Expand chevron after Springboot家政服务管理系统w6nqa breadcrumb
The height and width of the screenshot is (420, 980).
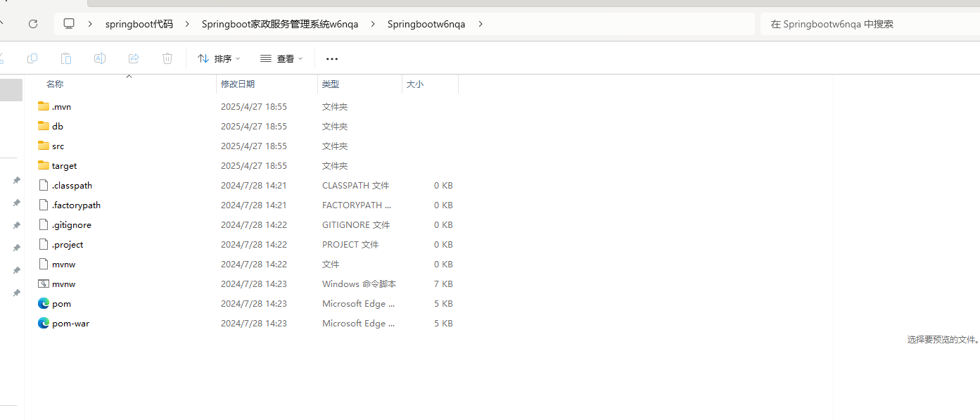point(373,24)
